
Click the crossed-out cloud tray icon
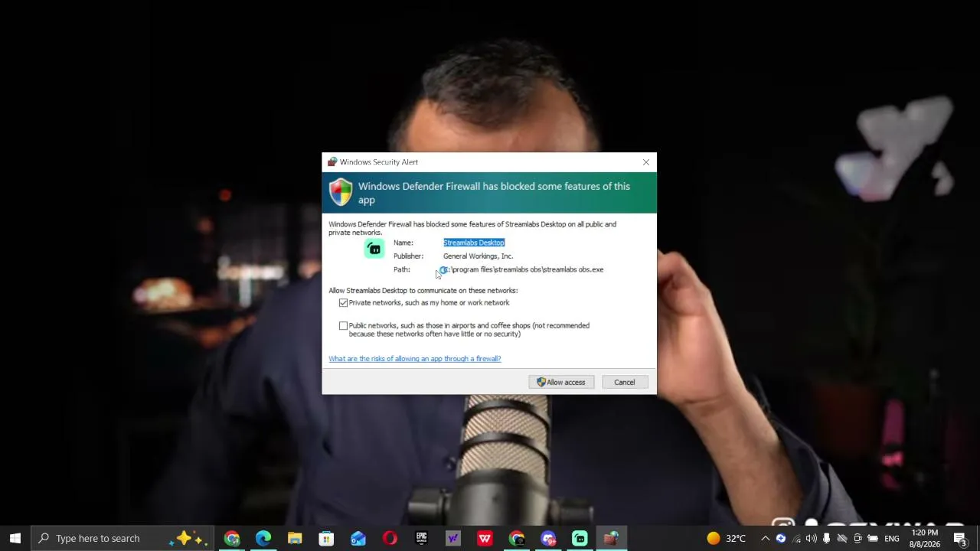click(842, 538)
